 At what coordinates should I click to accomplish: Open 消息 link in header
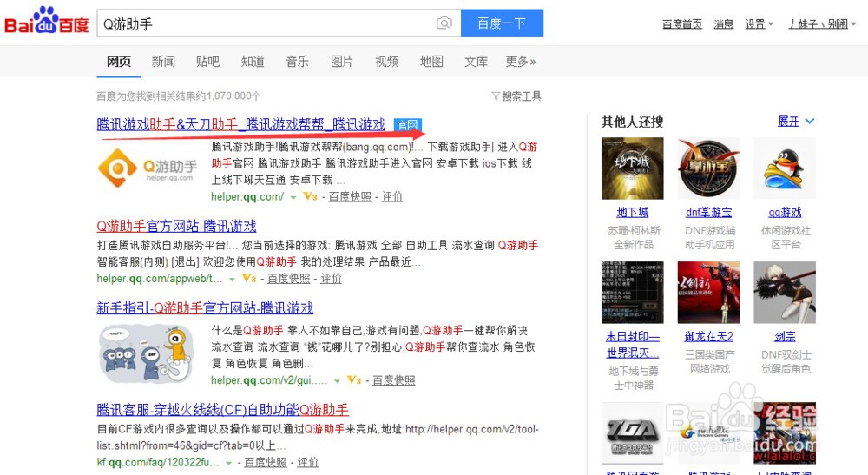723,23
